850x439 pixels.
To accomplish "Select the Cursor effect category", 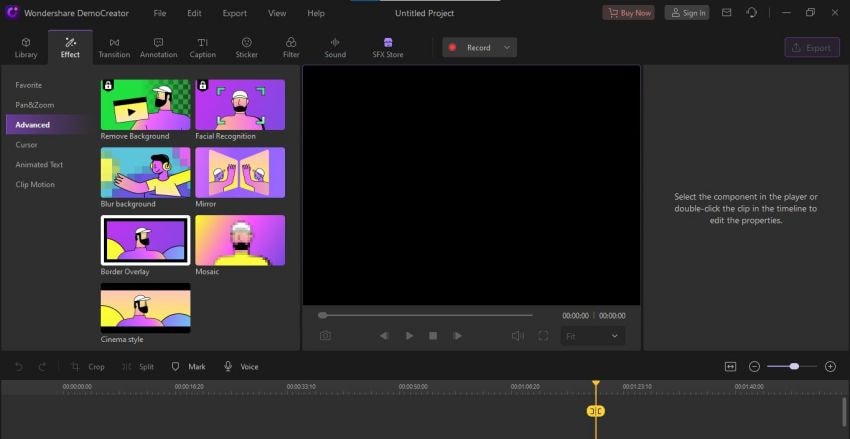I will pos(27,145).
